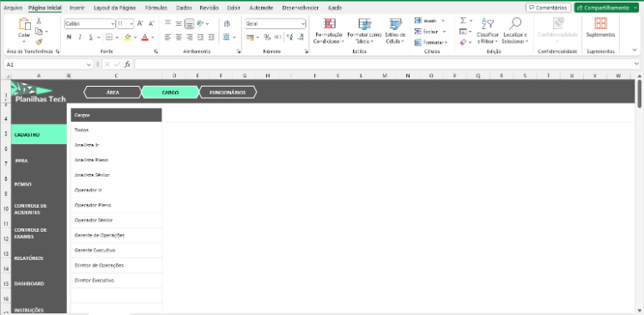644x315 pixels.
Task: Switch to the Revisão tab
Action: click(x=209, y=8)
